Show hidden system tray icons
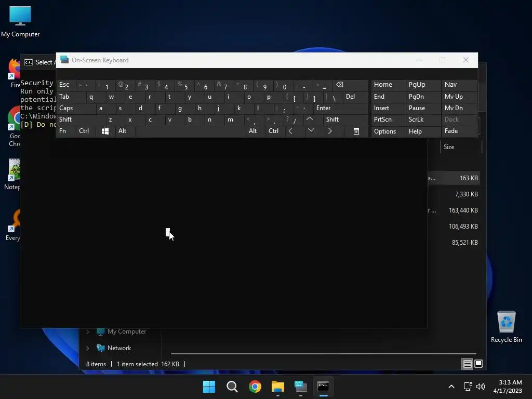 (x=451, y=387)
